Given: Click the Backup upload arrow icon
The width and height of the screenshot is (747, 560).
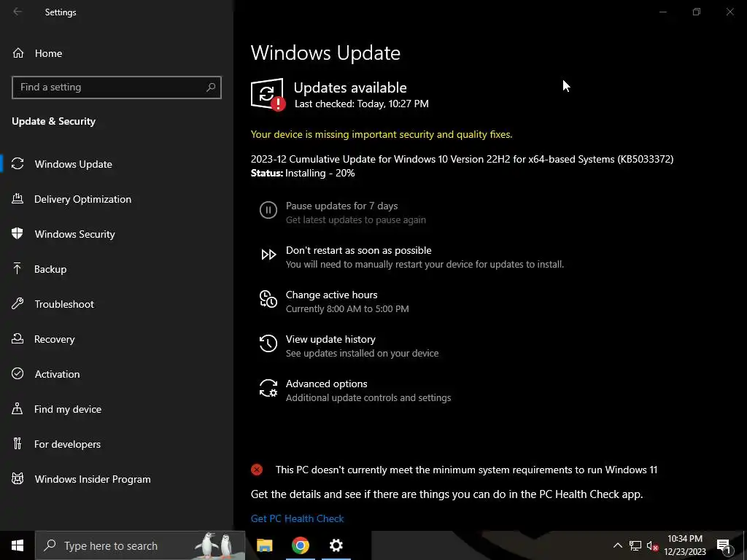Looking at the screenshot, I should (18, 269).
